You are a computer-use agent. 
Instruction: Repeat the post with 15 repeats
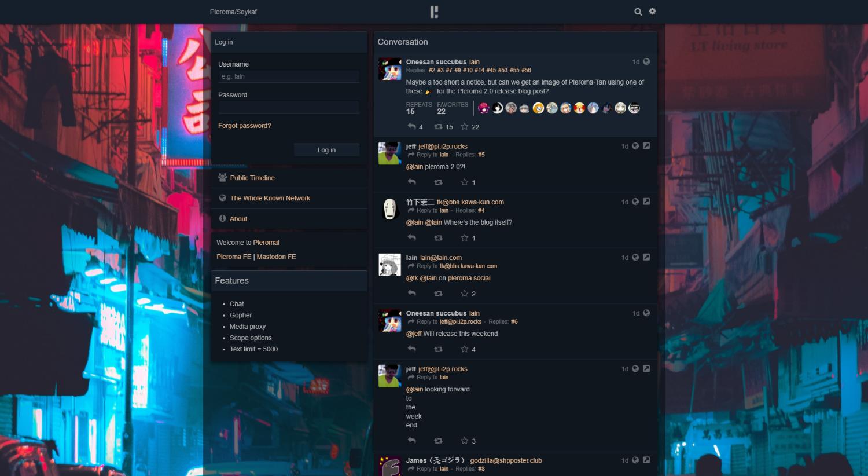(x=439, y=126)
